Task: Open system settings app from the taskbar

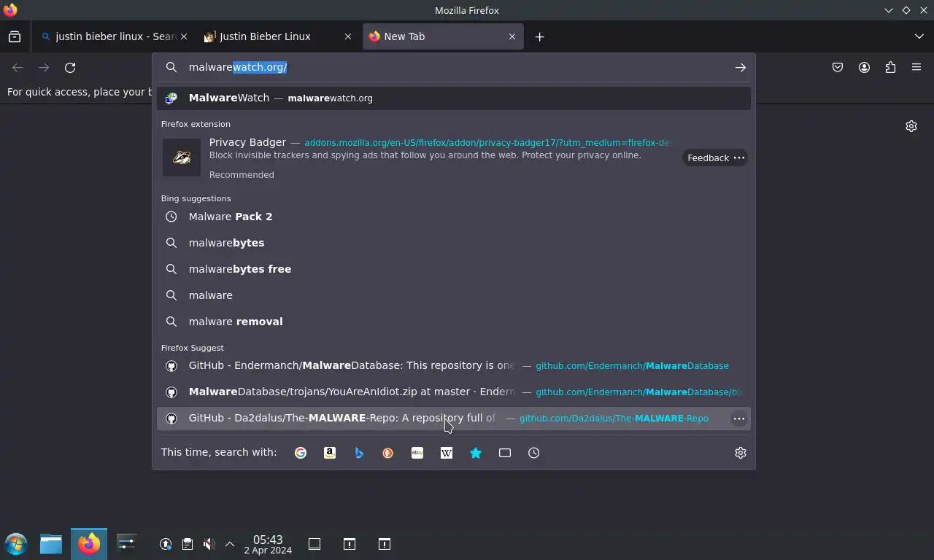Action: click(x=126, y=544)
